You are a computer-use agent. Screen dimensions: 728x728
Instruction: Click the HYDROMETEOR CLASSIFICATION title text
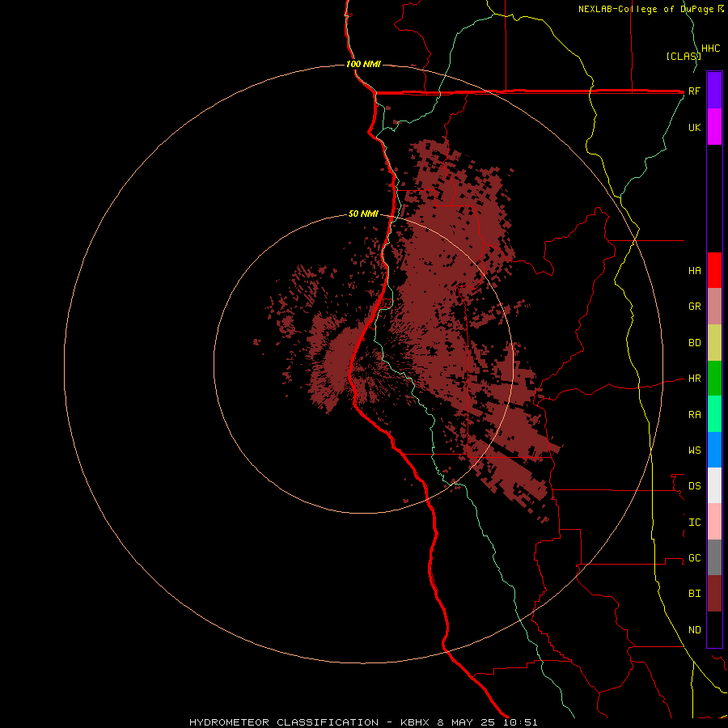click(x=284, y=722)
